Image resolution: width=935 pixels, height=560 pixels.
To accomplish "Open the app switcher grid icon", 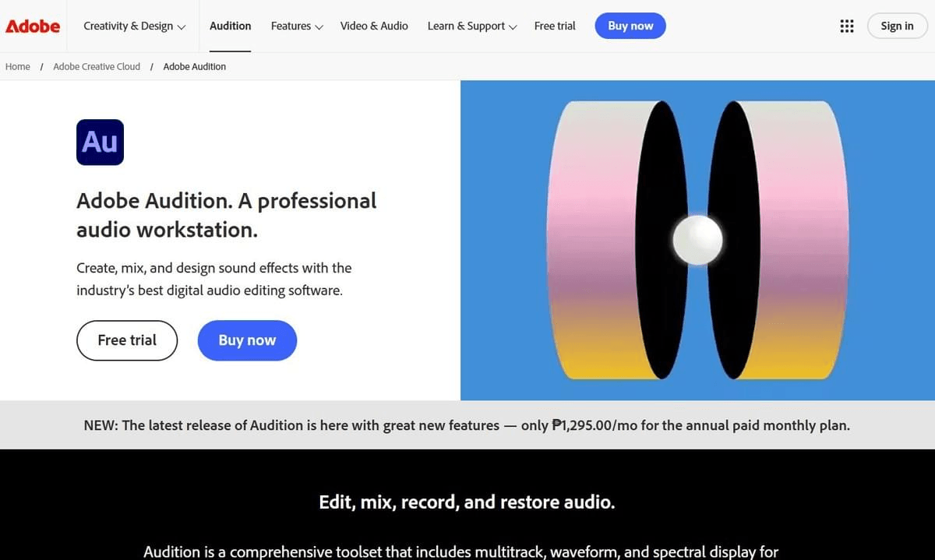I will (847, 26).
